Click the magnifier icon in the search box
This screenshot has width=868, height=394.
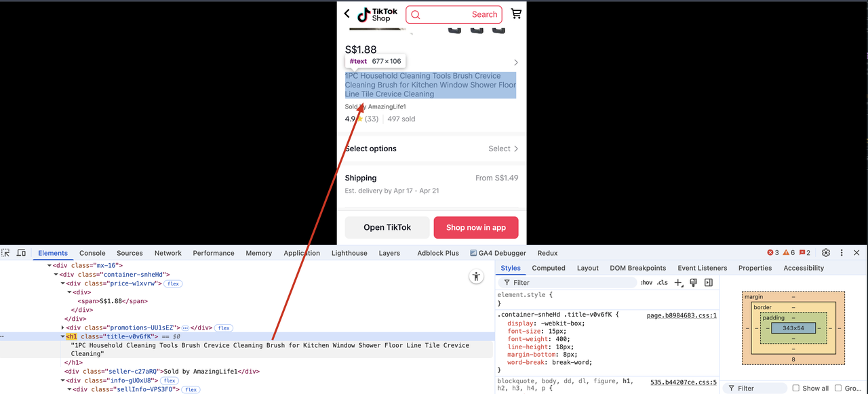416,15
